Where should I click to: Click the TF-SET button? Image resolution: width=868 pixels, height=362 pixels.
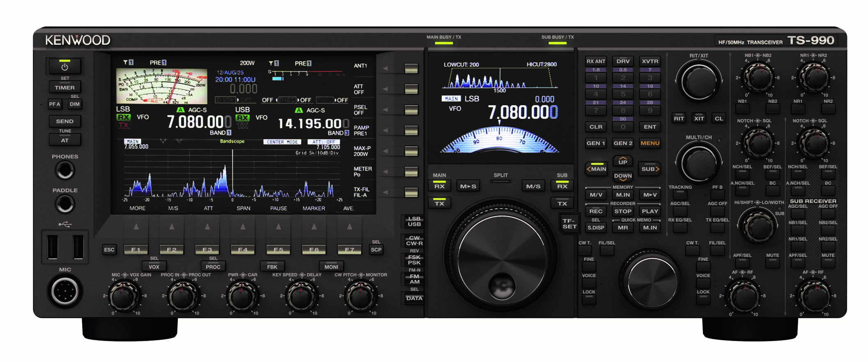569,224
